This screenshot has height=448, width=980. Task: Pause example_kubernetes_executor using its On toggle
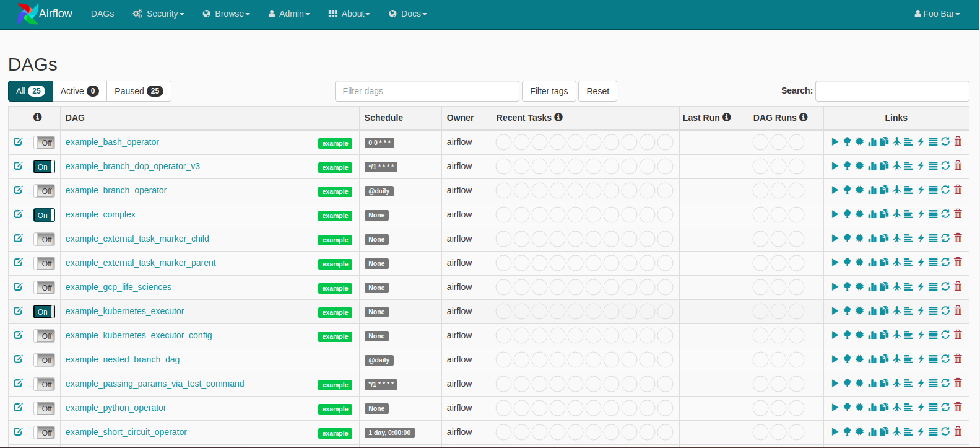click(x=44, y=312)
